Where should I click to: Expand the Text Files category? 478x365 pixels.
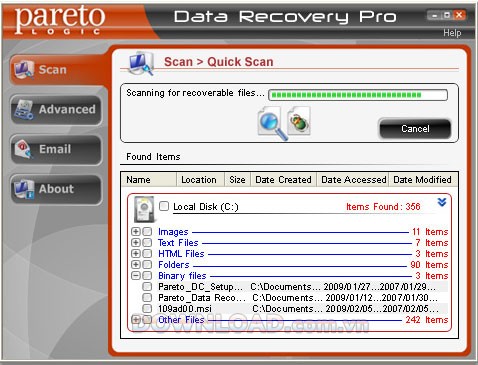click(135, 242)
